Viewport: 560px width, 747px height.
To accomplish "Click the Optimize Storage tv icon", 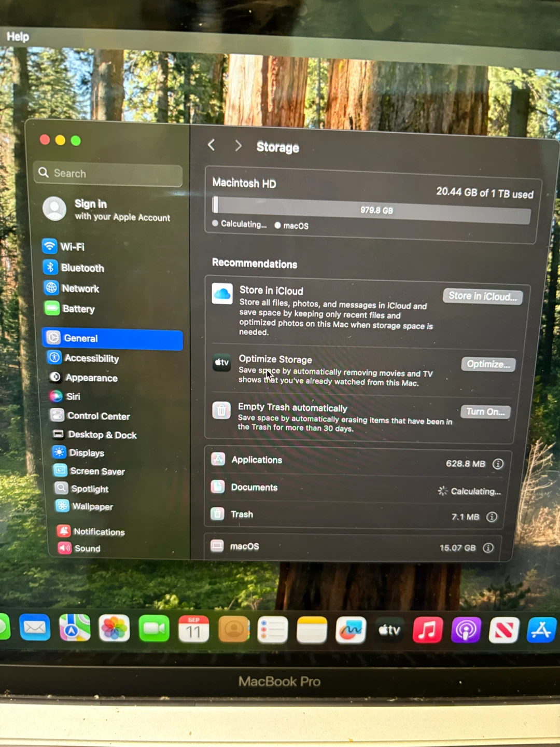I will [x=222, y=362].
